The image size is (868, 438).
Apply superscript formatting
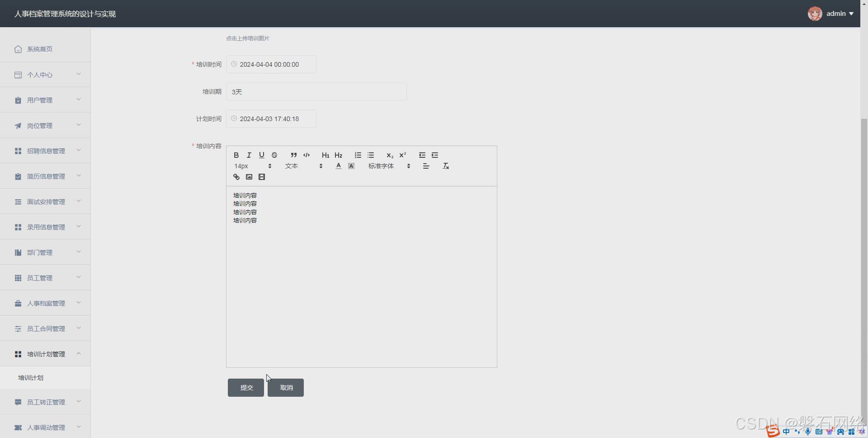click(x=402, y=155)
